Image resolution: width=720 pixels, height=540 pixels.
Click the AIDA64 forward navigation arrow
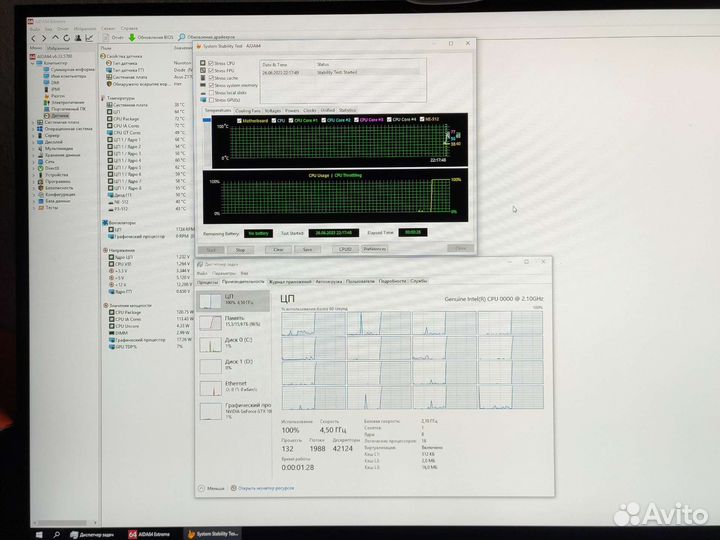pyautogui.click(x=44, y=38)
